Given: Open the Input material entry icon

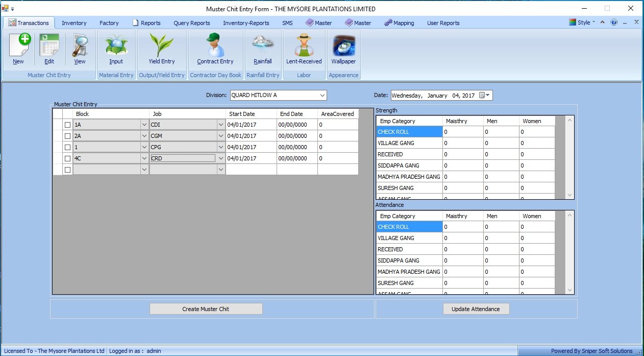Looking at the screenshot, I should [116, 46].
